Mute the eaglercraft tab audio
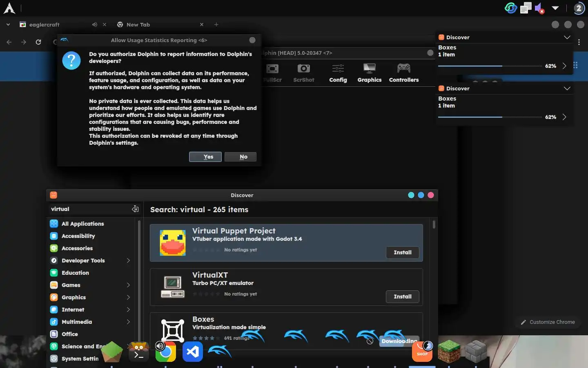Screen dimensions: 588x368 tap(95, 25)
